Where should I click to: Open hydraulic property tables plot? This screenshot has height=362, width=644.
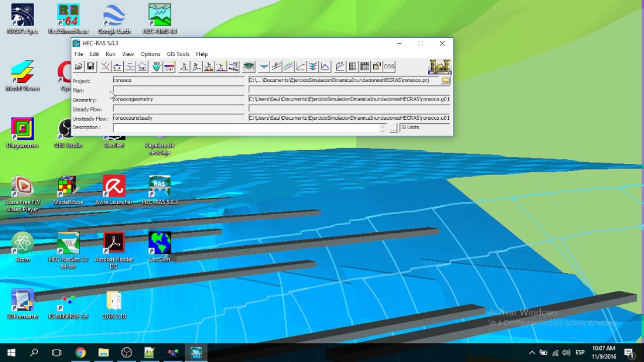[x=340, y=66]
